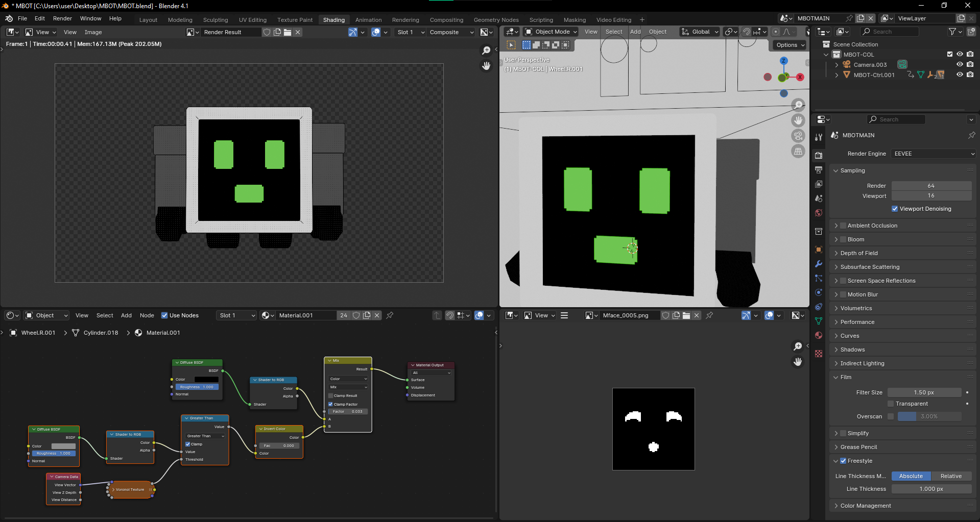The image size is (980, 522).
Task: Switch to the UV Editing workspace tab
Action: click(x=253, y=20)
